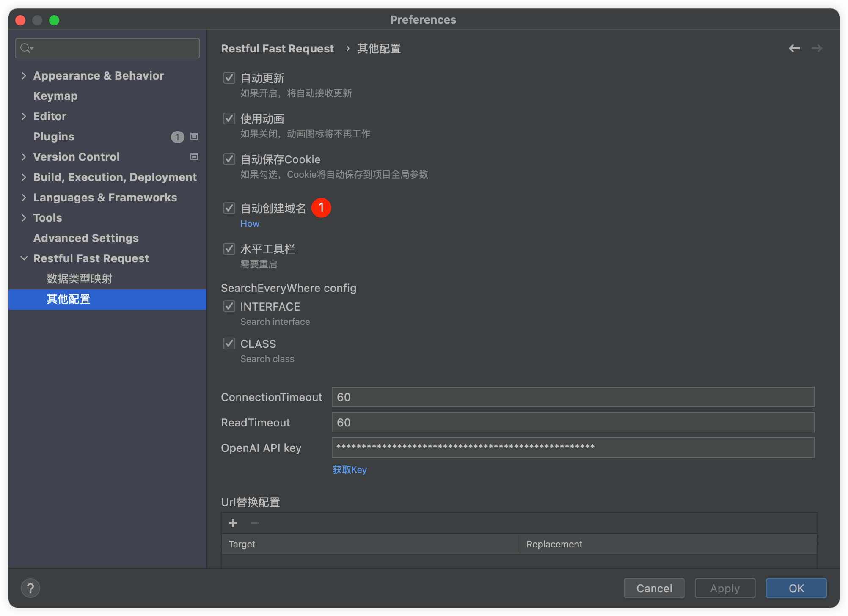Click the back navigation arrow
The image size is (848, 616).
tap(794, 48)
